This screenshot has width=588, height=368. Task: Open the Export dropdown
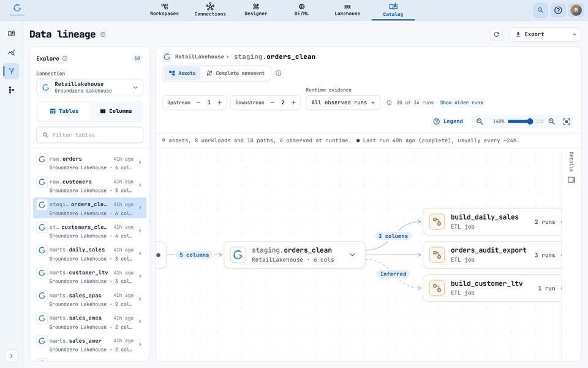pyautogui.click(x=545, y=34)
